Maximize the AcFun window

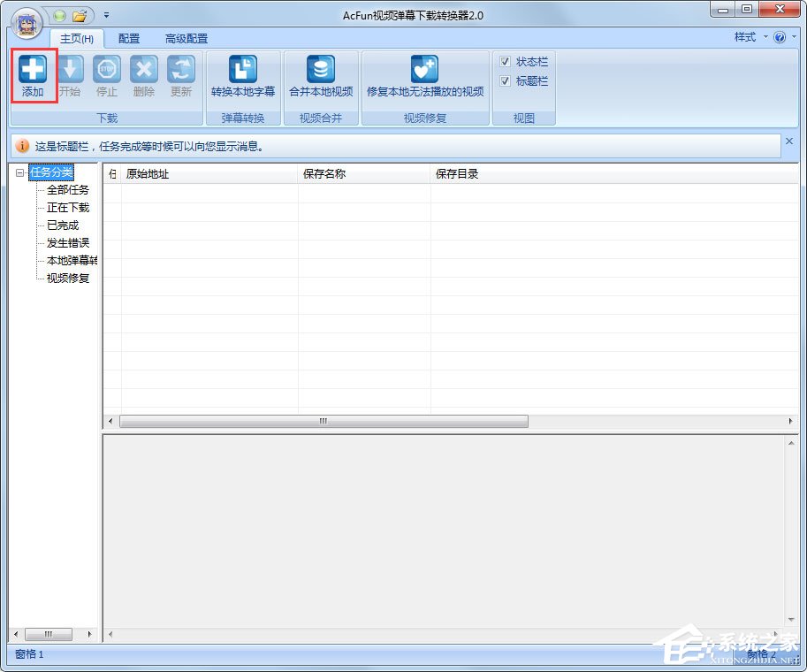pyautogui.click(x=747, y=9)
